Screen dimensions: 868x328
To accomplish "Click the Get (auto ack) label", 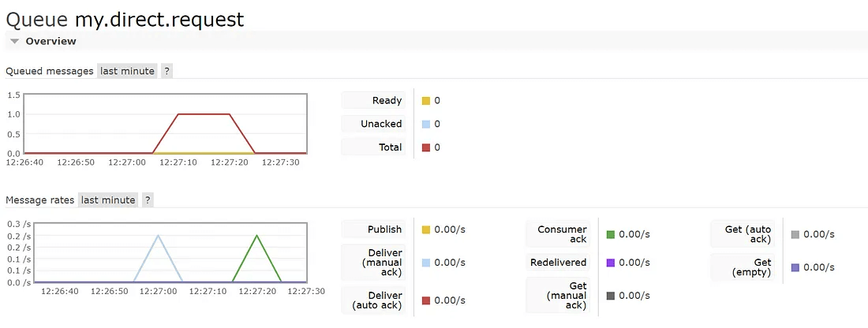I will (748, 234).
